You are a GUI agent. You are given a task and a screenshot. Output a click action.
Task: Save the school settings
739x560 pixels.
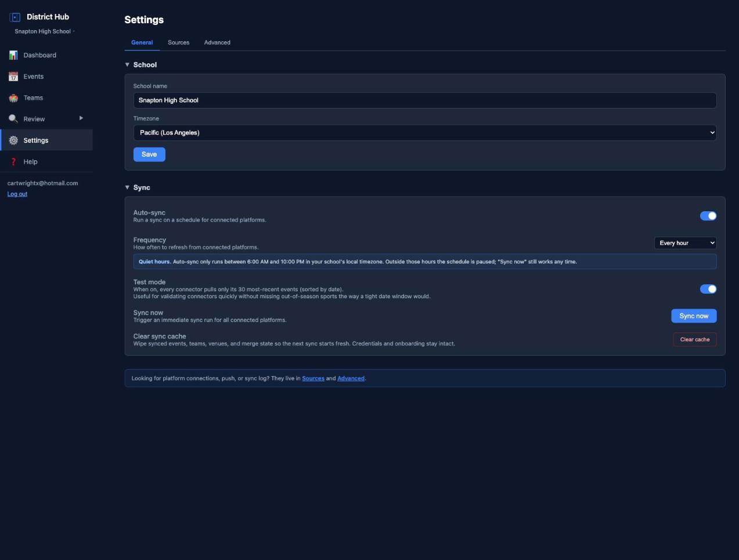tap(149, 154)
